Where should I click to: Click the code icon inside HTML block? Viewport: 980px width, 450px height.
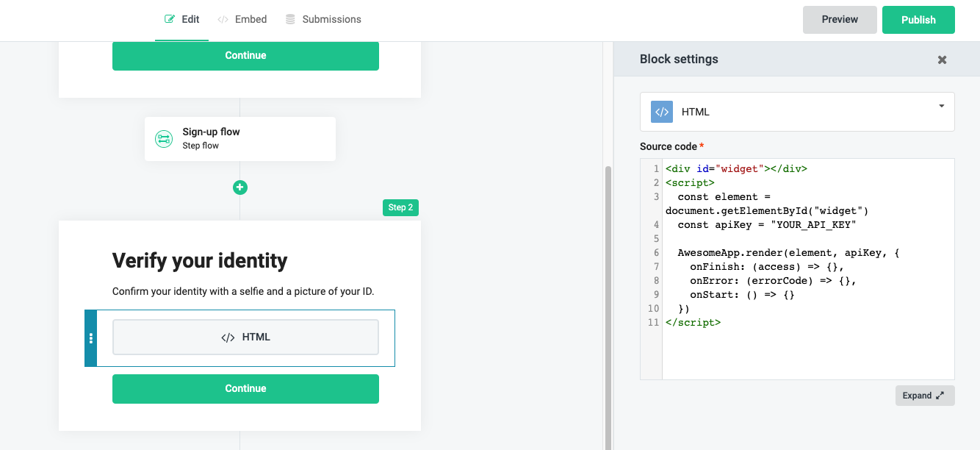228,337
